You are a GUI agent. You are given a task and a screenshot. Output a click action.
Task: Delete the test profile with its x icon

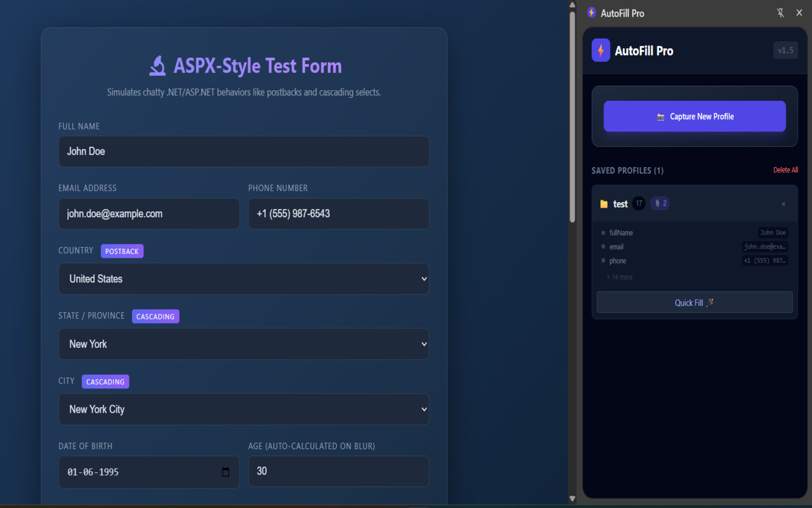[x=783, y=204]
